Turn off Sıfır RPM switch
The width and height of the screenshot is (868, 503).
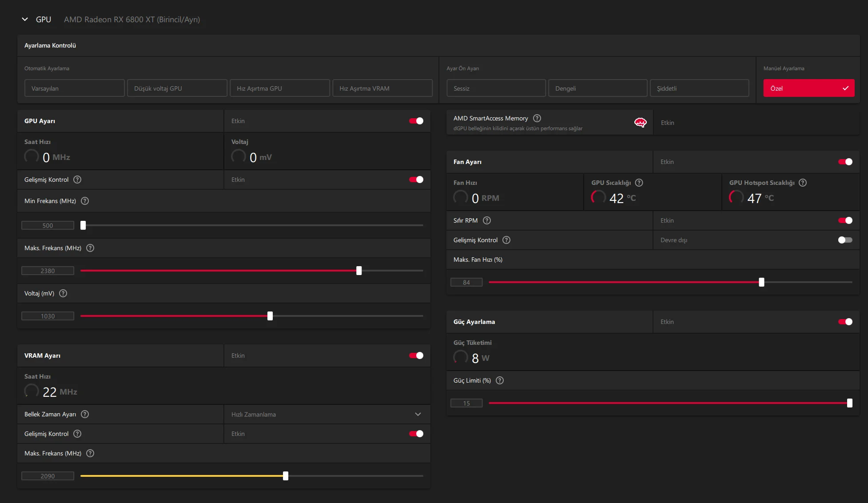tap(845, 220)
